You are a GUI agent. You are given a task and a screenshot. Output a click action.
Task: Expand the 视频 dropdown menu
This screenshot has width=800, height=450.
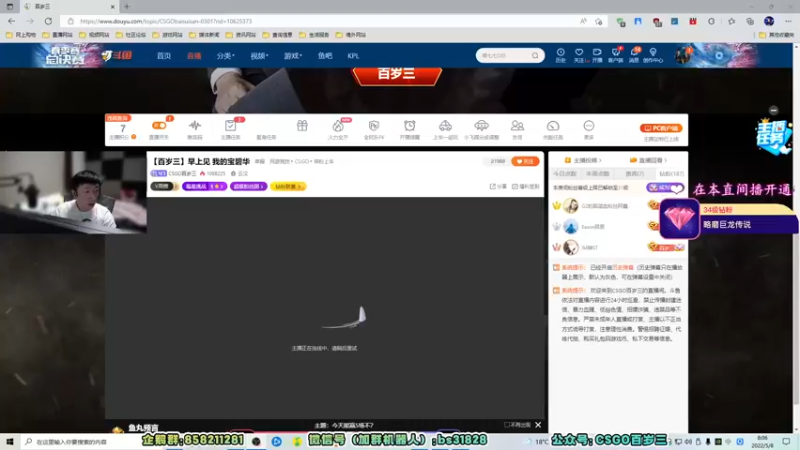click(259, 56)
